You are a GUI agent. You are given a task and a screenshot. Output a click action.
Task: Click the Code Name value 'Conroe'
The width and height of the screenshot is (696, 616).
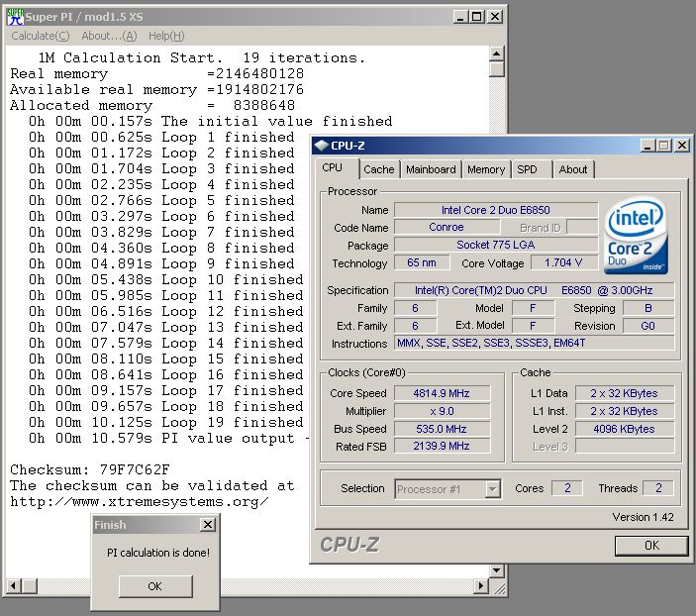point(447,228)
